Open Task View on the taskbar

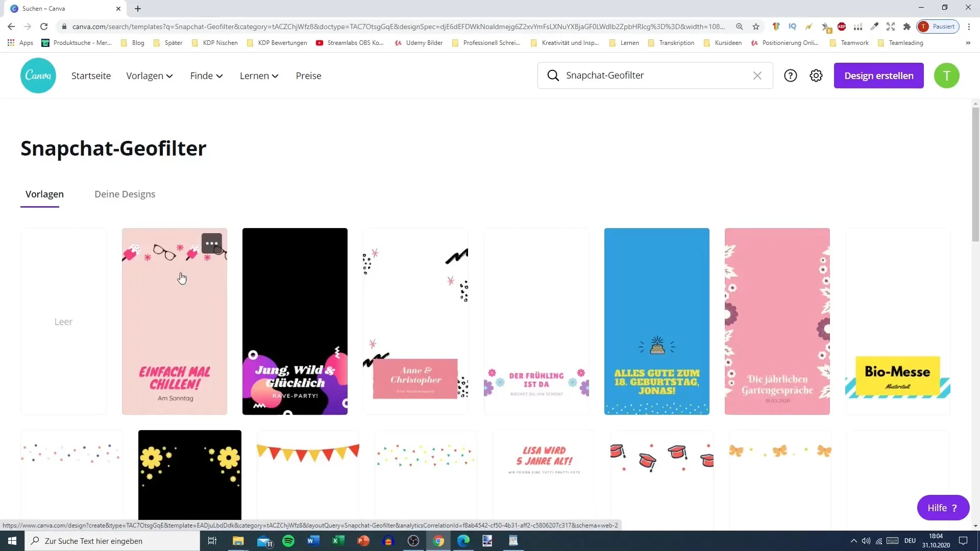point(212,541)
